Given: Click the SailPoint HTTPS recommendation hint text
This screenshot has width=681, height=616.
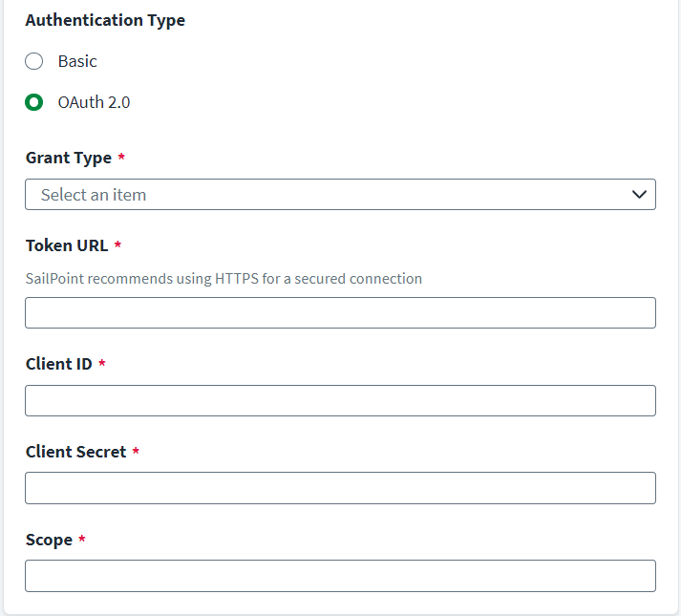Looking at the screenshot, I should tap(223, 279).
